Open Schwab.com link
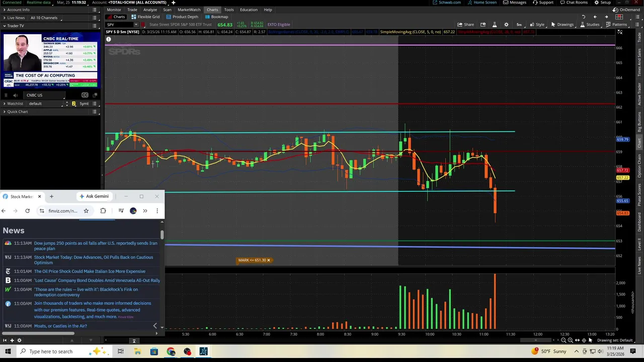 point(446,3)
